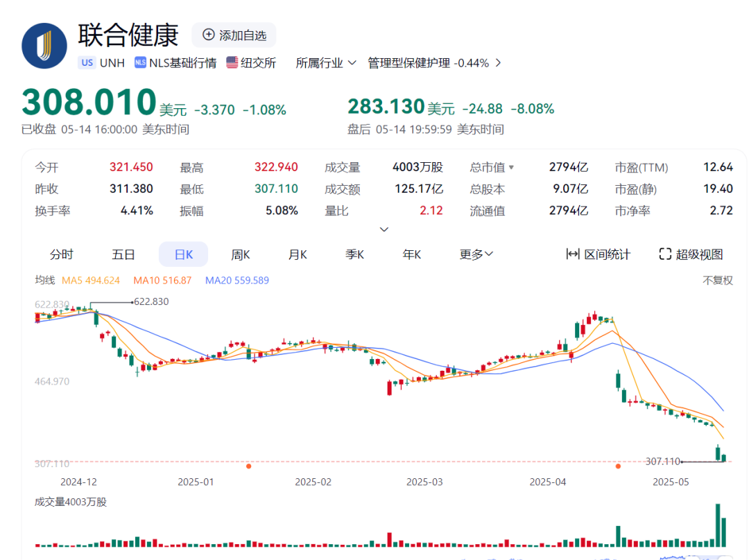The width and height of the screenshot is (749, 560).
Task: Click the 最高 value 322.940
Action: click(276, 167)
